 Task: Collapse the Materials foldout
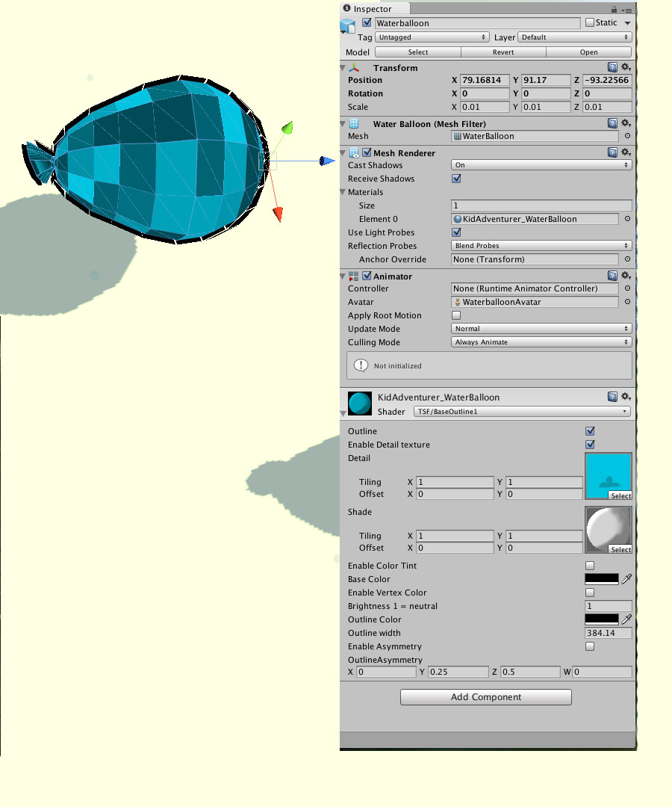click(x=343, y=192)
